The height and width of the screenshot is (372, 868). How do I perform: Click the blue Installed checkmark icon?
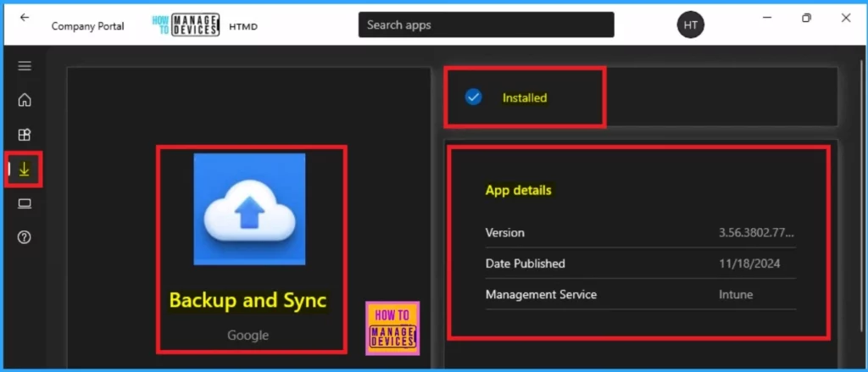tap(473, 97)
